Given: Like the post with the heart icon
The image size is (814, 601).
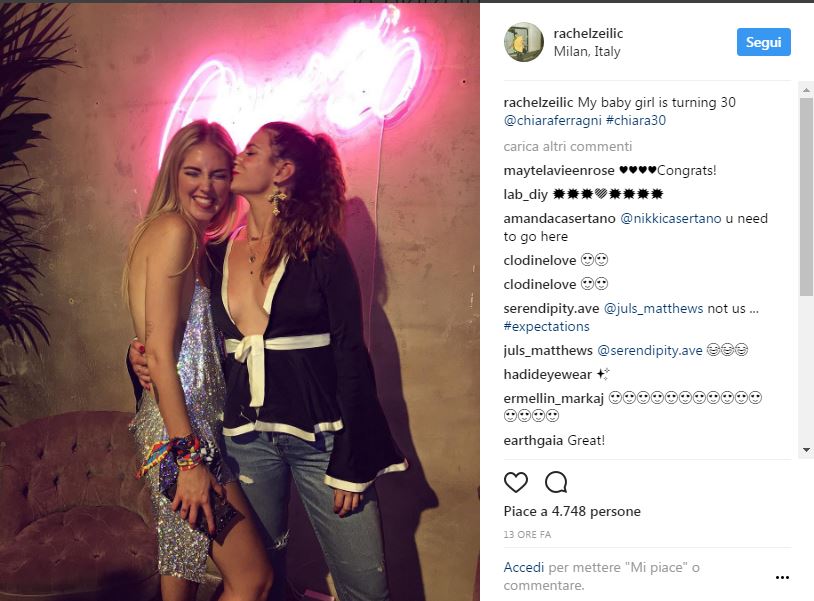Looking at the screenshot, I should pos(515,482).
